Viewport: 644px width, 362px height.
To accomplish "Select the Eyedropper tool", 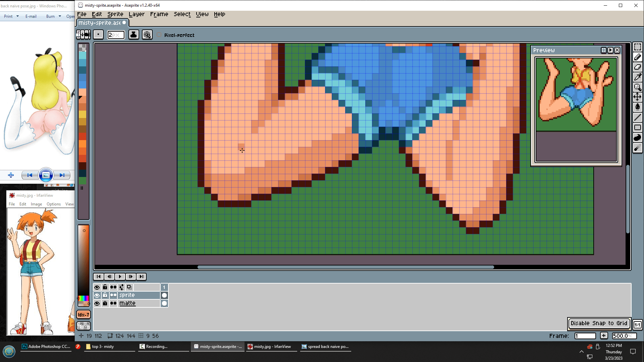I will (x=637, y=77).
